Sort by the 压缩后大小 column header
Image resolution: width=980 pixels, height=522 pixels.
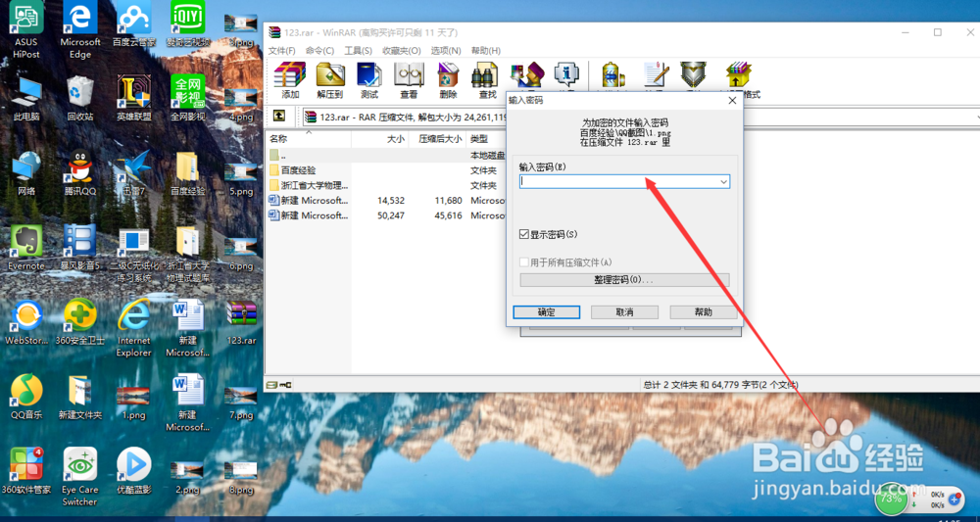(x=437, y=139)
